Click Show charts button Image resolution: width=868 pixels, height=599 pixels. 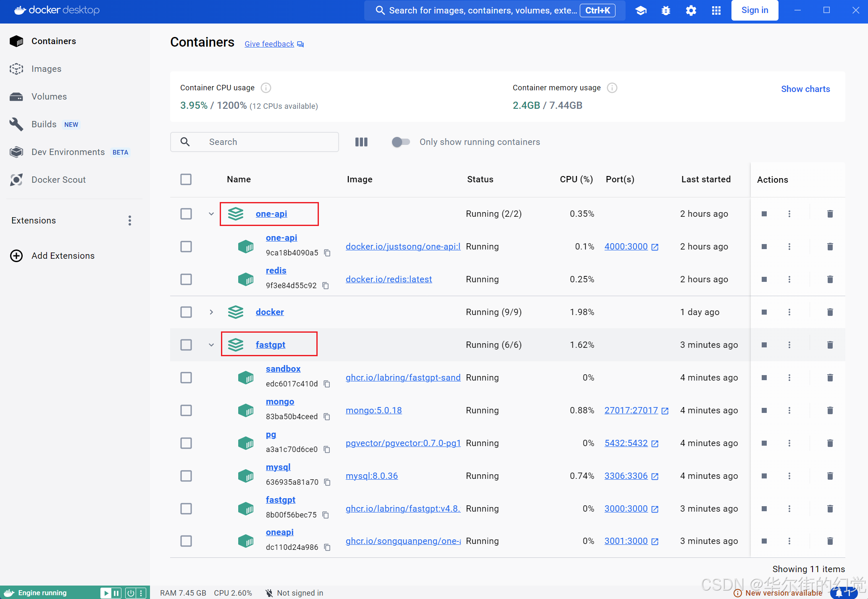point(806,89)
